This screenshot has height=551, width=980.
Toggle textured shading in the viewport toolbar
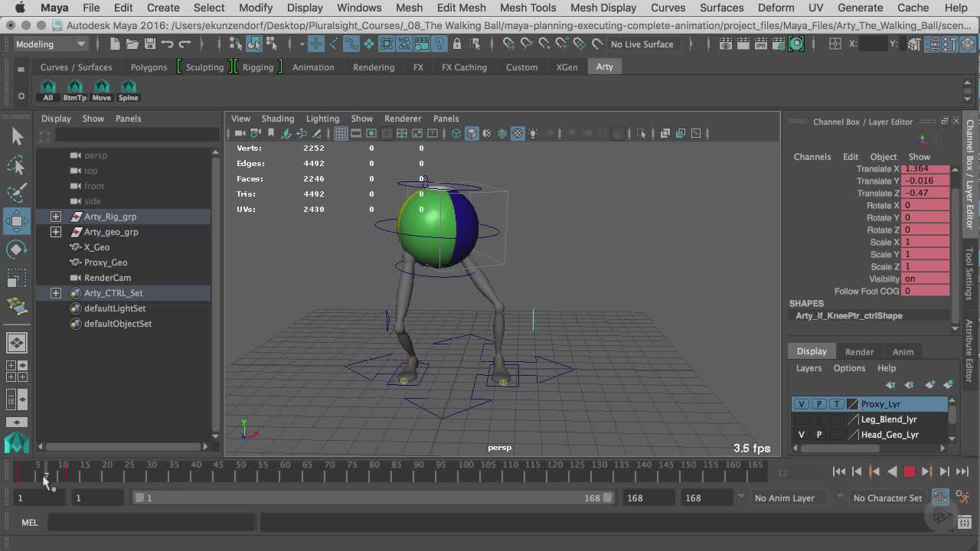[518, 133]
